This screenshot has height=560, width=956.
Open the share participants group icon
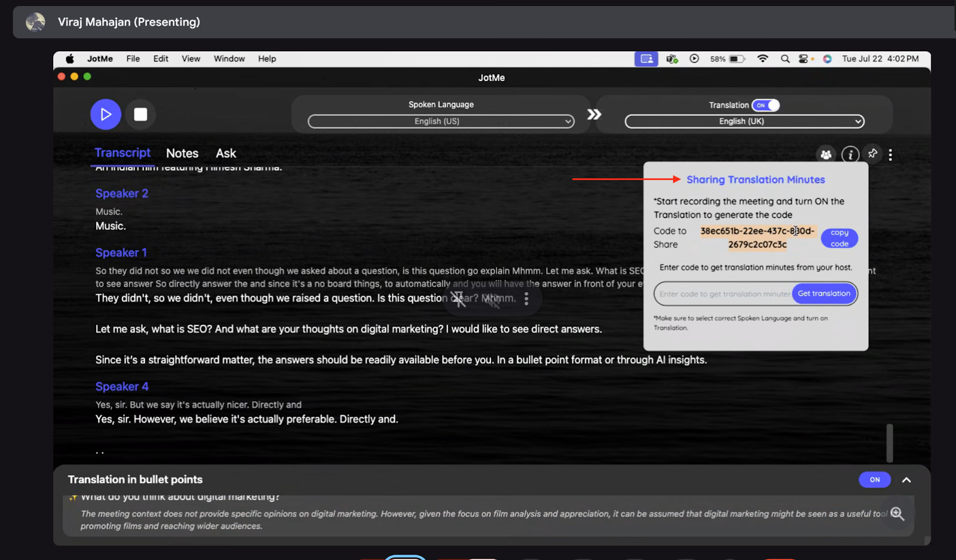826,155
